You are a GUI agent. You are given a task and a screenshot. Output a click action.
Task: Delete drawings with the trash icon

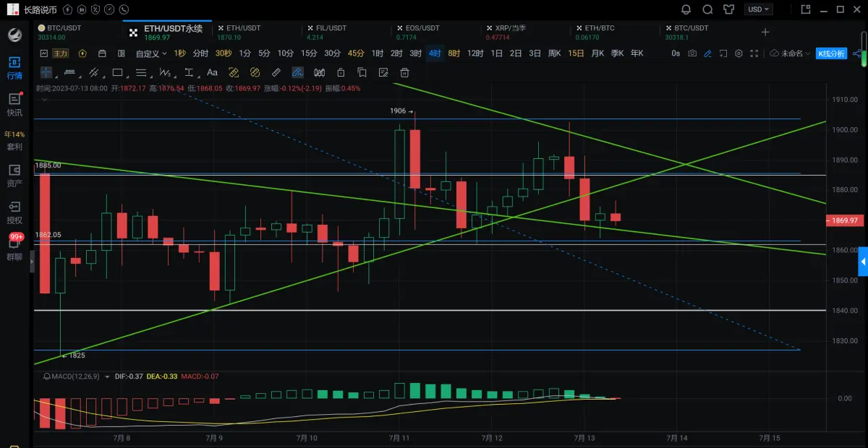(405, 72)
